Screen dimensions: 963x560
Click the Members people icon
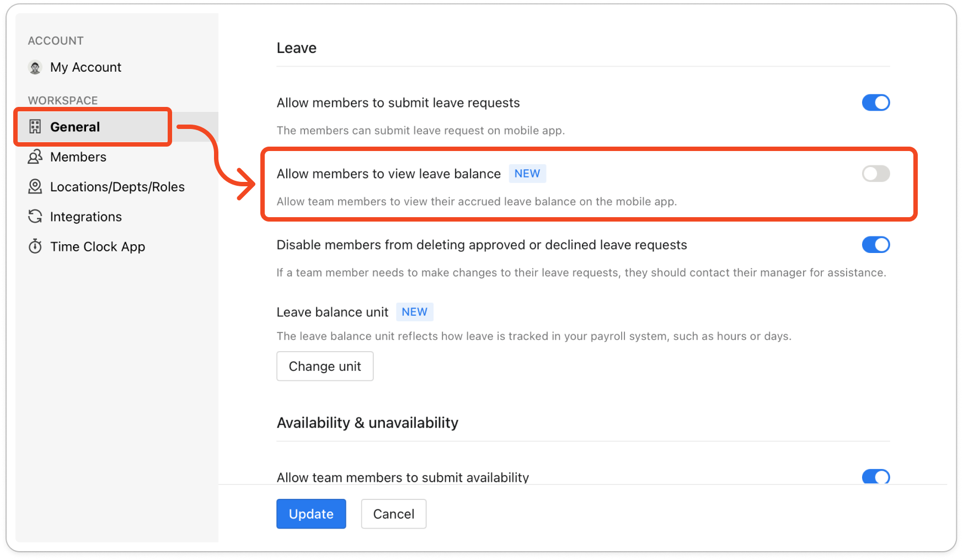coord(35,157)
